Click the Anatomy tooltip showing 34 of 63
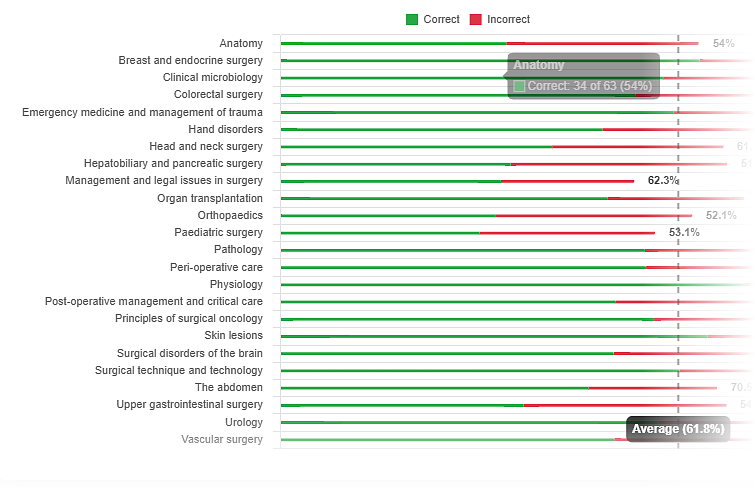 (583, 76)
